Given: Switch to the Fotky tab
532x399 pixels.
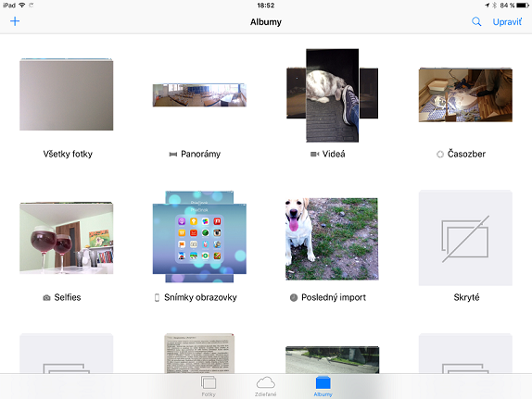Looking at the screenshot, I should (x=209, y=386).
